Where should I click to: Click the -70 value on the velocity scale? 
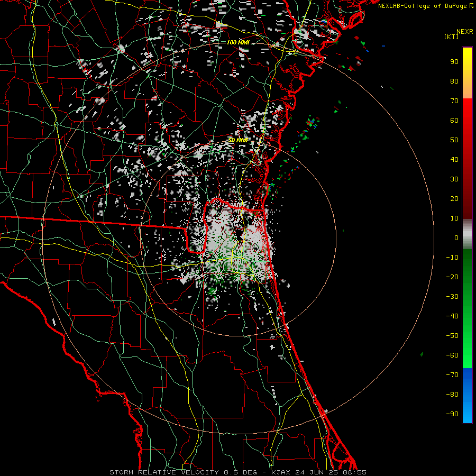[452, 375]
